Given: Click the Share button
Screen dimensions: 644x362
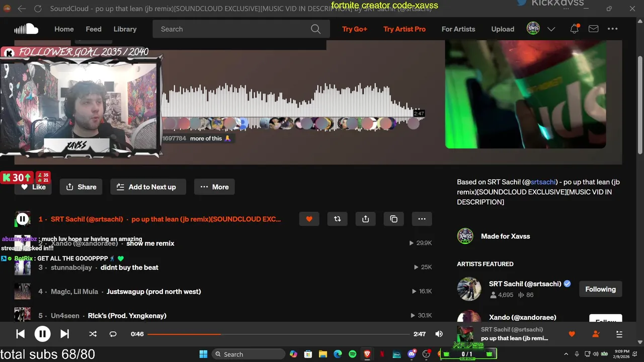Looking at the screenshot, I should point(81,187).
